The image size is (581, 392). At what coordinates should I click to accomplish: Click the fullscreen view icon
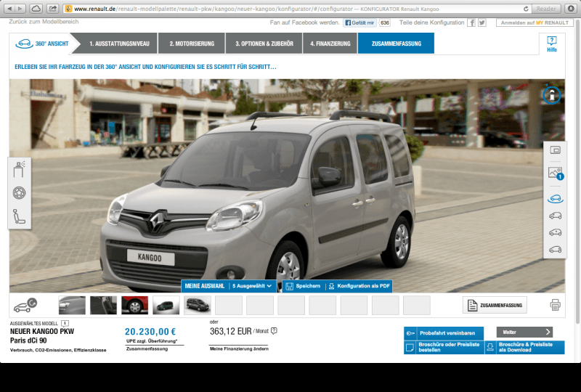click(555, 150)
